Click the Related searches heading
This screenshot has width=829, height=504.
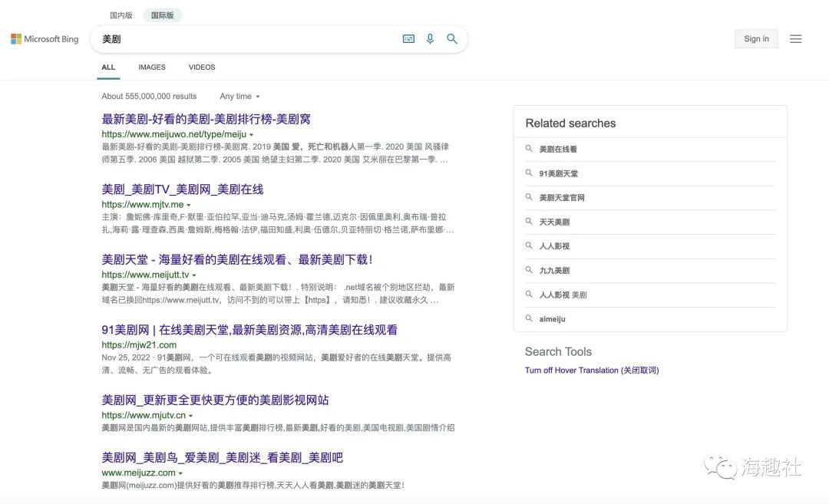[570, 123]
